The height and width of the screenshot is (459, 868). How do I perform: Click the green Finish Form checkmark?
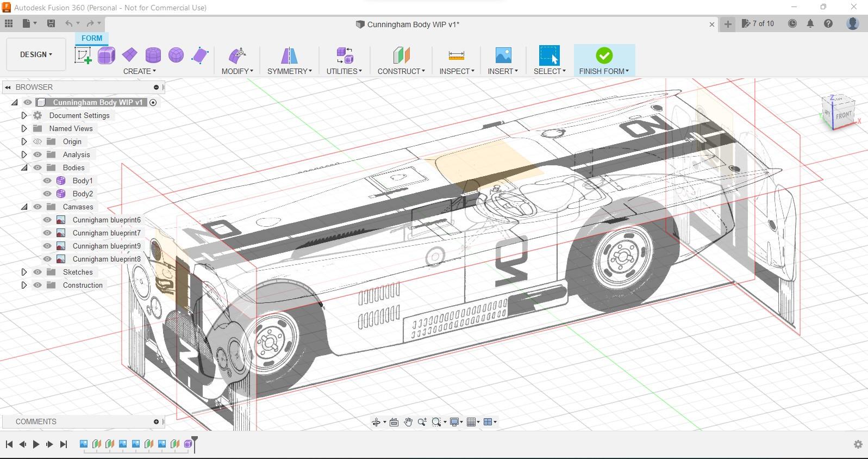tap(604, 55)
